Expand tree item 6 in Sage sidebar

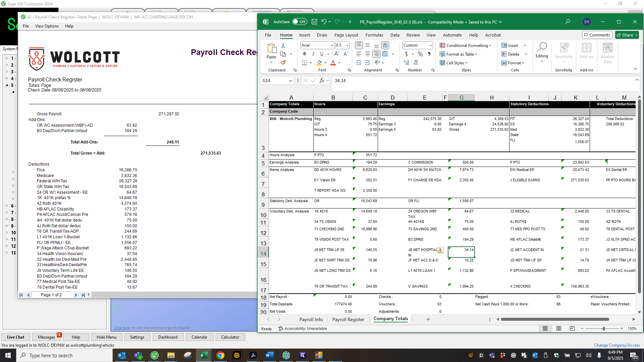click(7, 206)
